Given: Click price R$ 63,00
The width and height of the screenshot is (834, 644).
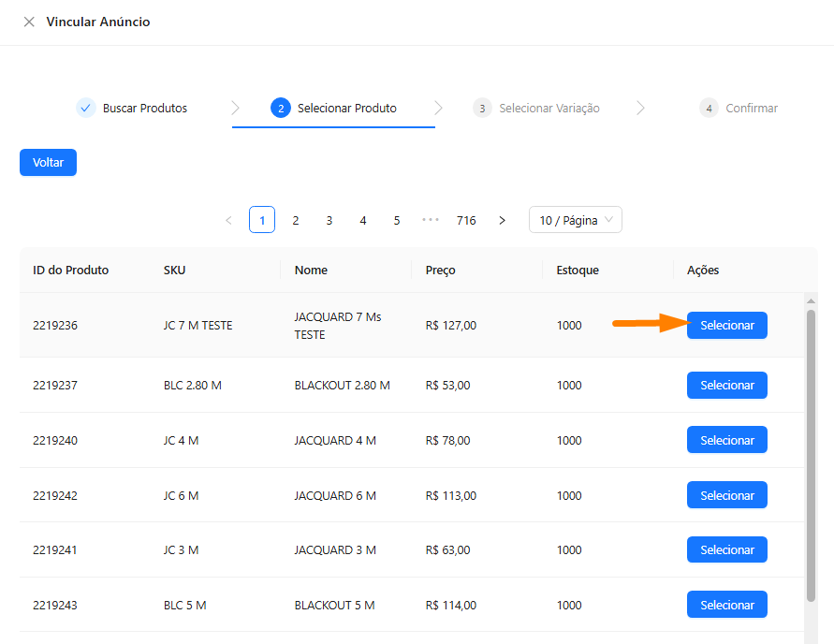Looking at the screenshot, I should tap(447, 549).
